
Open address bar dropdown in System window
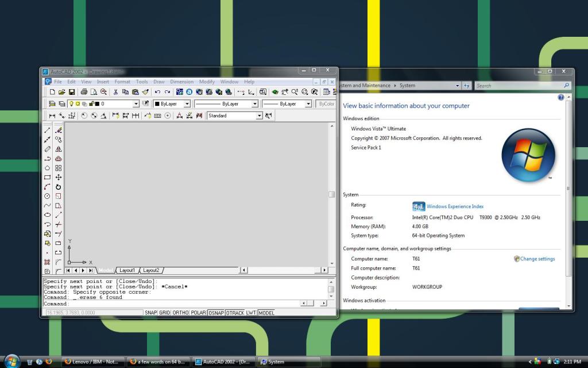click(x=457, y=86)
